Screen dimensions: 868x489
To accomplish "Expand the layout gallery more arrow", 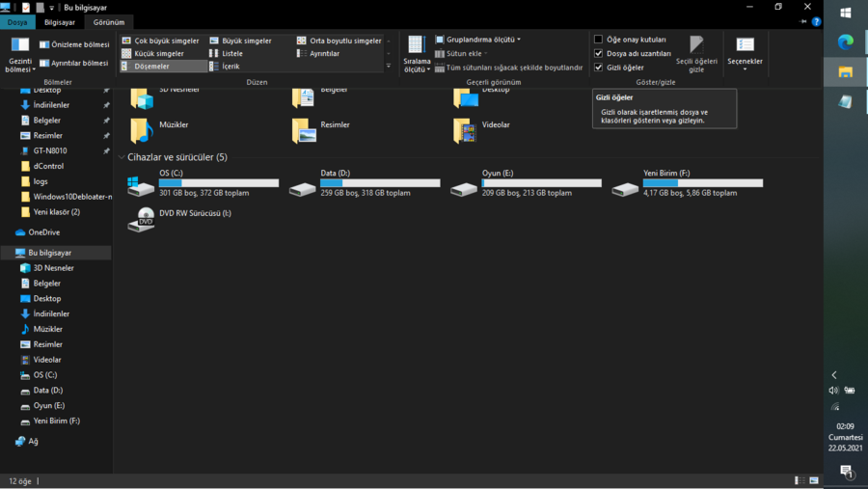I will 389,66.
